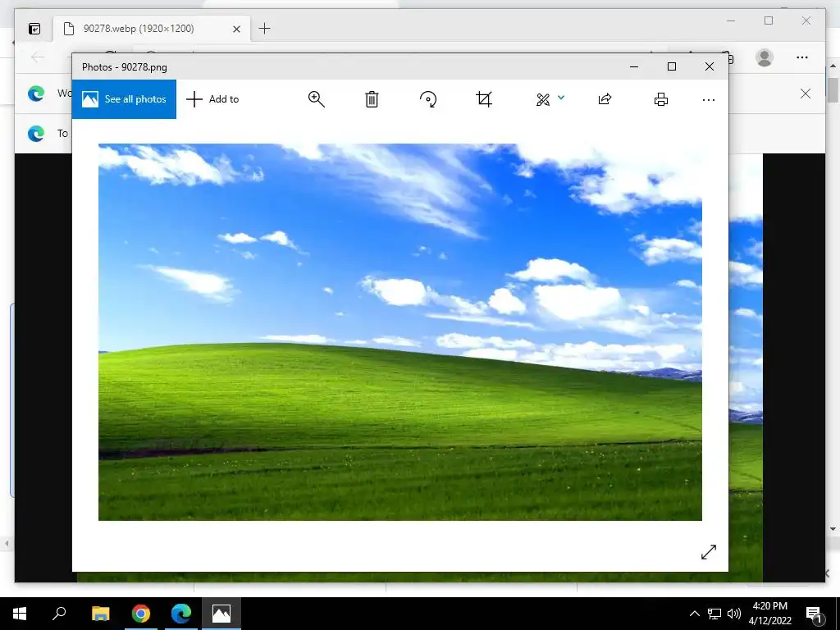Delete the photo with trash icon
The image size is (840, 630).
coord(372,99)
